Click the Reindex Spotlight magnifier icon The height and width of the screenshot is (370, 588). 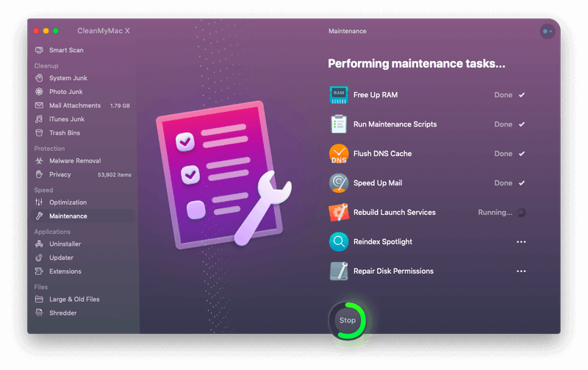coord(339,242)
